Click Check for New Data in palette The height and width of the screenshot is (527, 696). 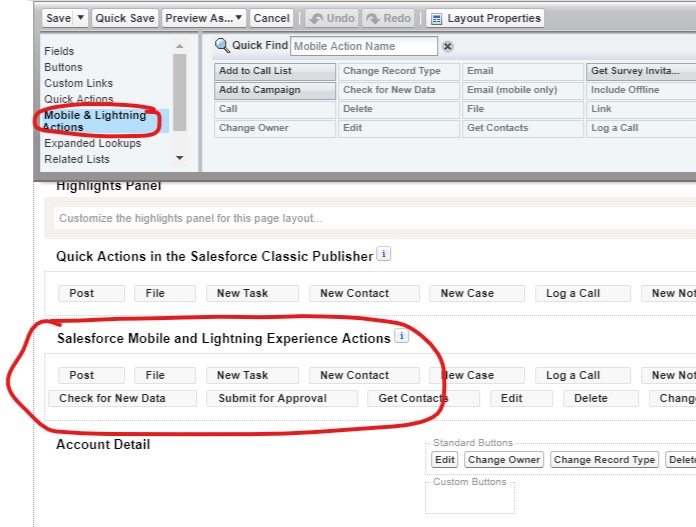399,90
